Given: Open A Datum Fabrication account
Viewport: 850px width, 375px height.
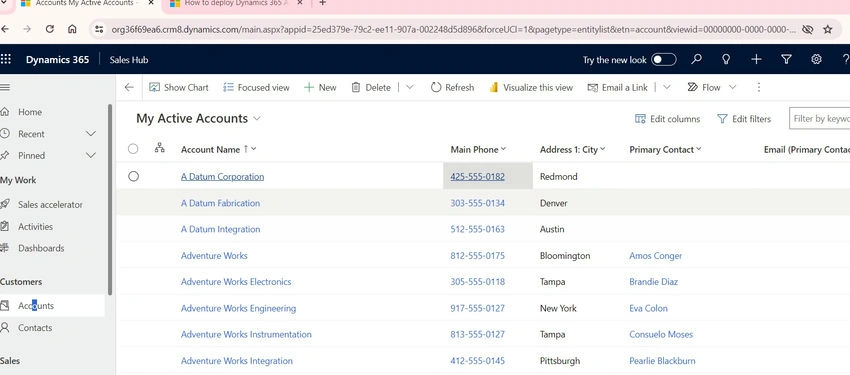Looking at the screenshot, I should coord(220,203).
